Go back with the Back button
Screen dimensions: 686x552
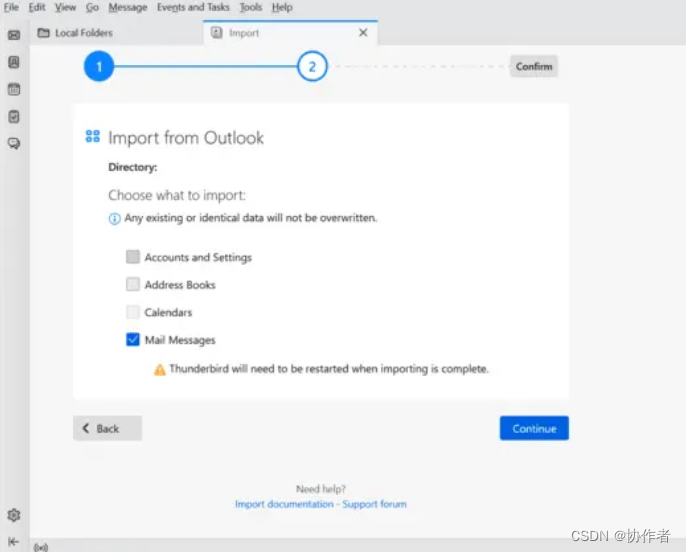coord(107,428)
